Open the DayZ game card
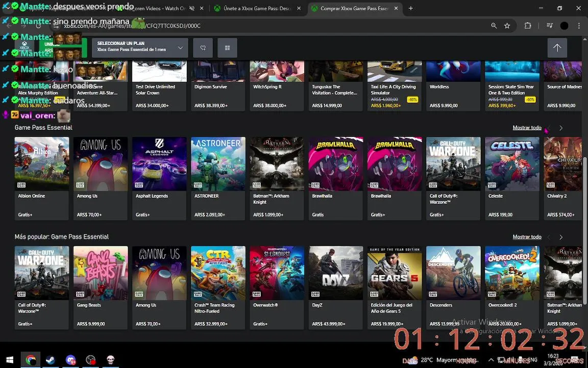Screen dimensions: 588x368 point(336,288)
